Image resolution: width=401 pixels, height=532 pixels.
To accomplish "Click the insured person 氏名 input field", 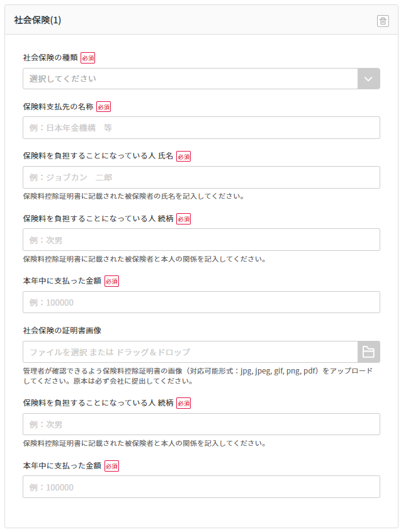I will coord(201,177).
